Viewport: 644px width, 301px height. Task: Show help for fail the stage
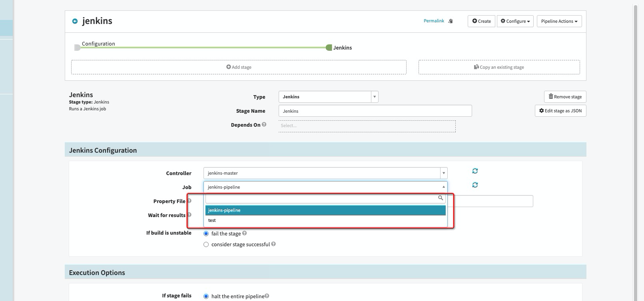point(244,233)
